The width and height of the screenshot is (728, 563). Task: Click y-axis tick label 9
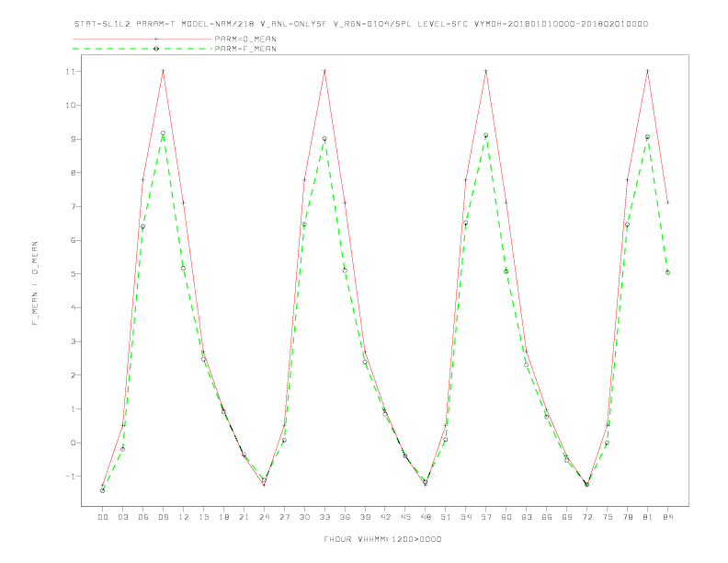point(73,139)
